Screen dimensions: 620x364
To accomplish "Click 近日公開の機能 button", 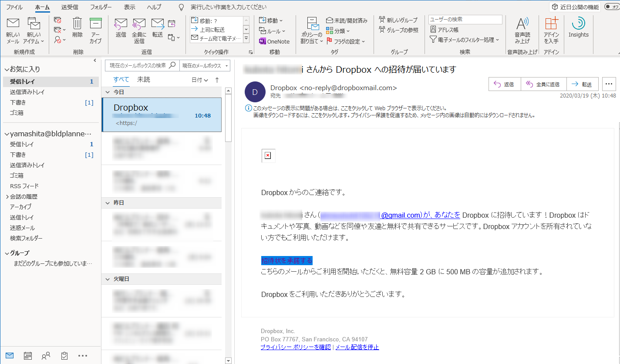I will pos(576,7).
